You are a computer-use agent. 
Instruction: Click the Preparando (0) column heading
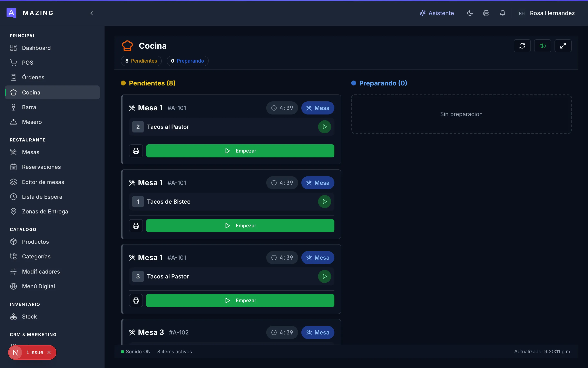[x=383, y=83]
